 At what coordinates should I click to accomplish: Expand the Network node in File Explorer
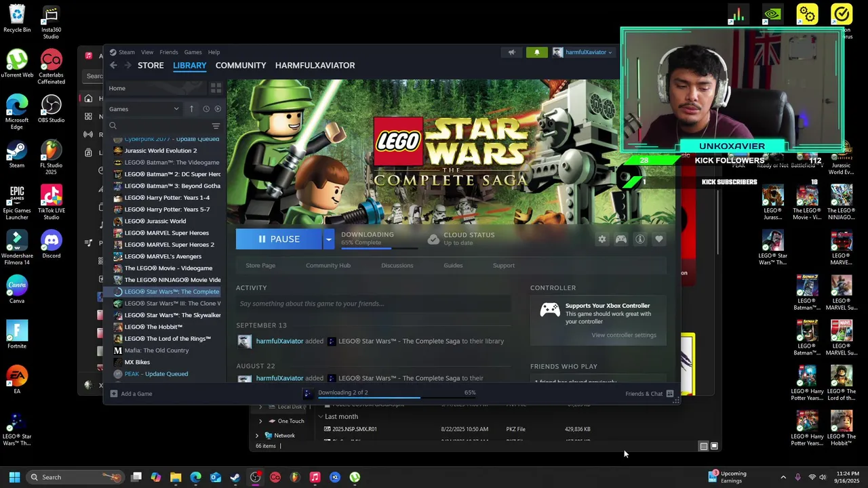click(x=257, y=436)
